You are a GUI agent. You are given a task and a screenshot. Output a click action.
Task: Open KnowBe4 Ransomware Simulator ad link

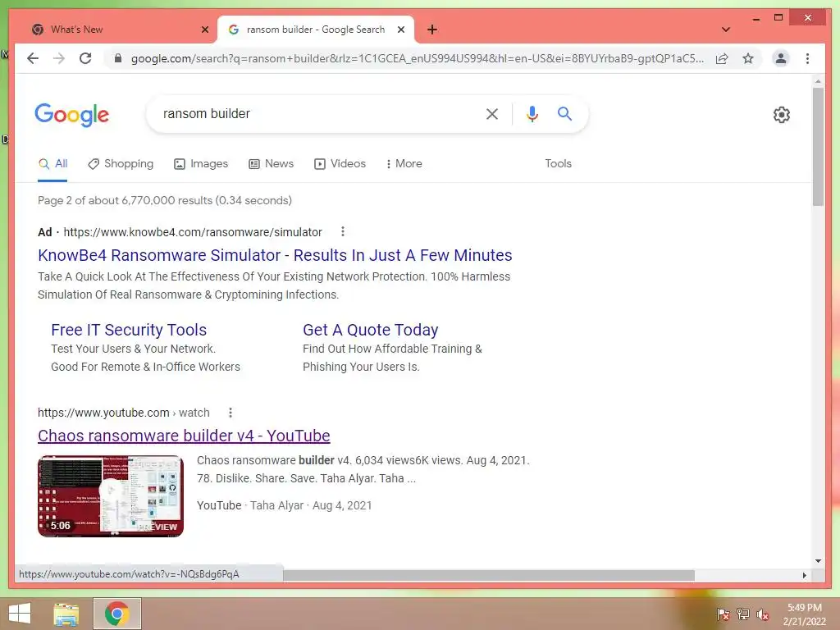click(275, 255)
